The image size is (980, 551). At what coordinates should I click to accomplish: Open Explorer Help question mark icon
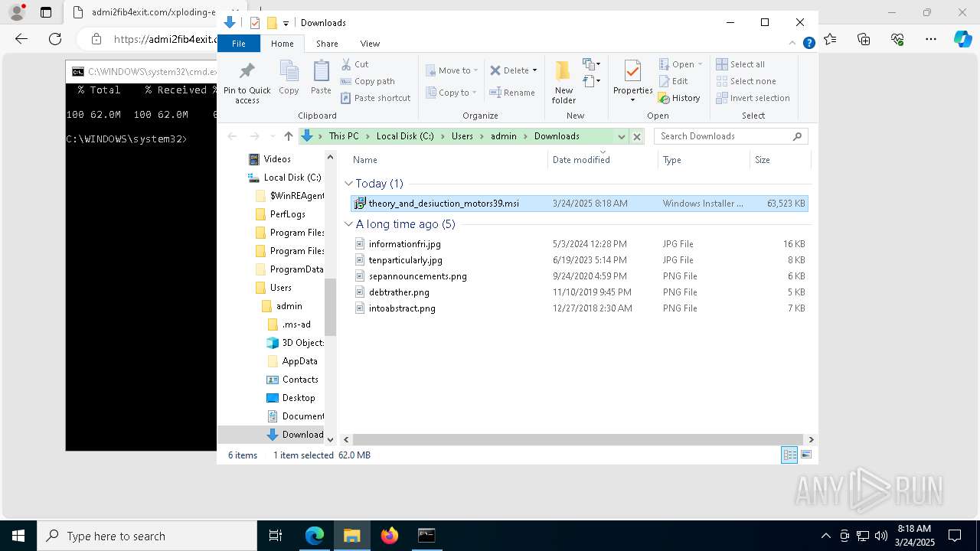808,44
